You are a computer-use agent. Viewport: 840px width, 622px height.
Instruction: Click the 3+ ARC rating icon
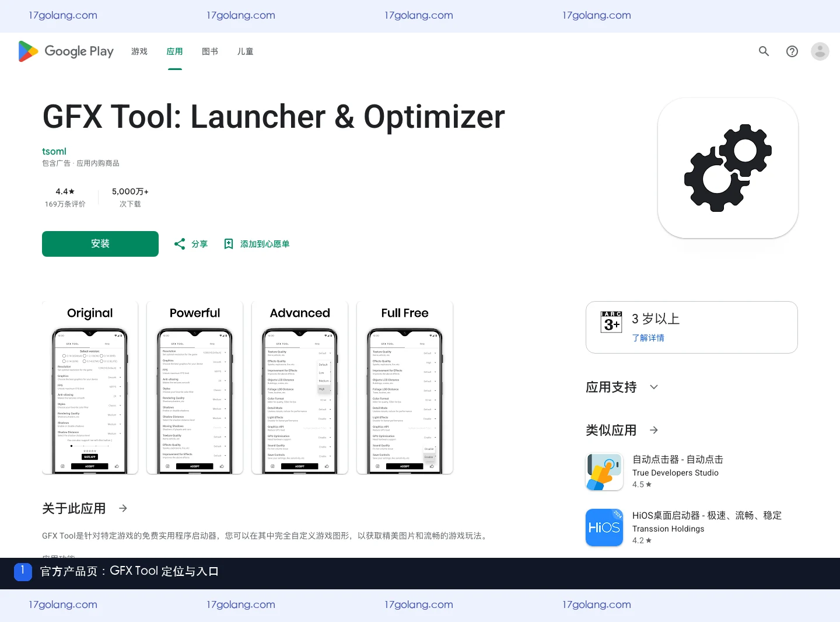point(611,322)
